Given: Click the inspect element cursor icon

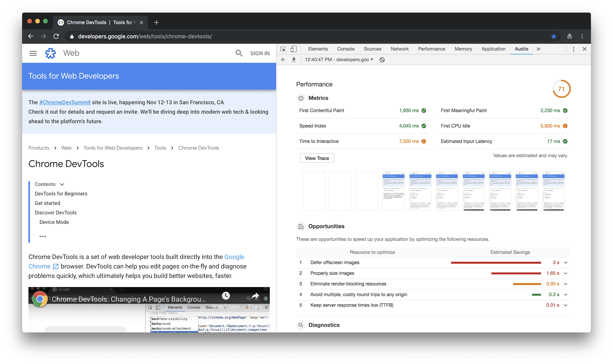Looking at the screenshot, I should (x=283, y=49).
